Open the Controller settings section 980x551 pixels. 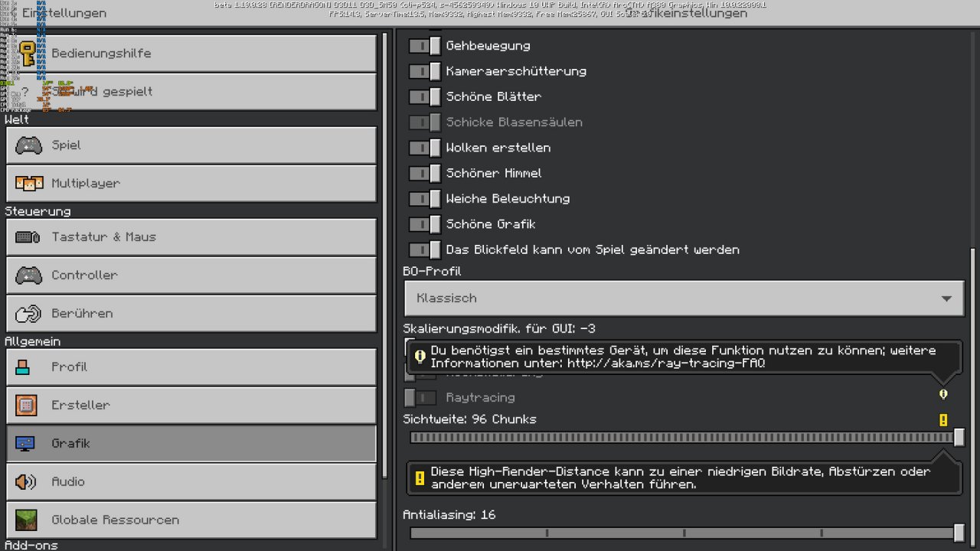point(191,275)
